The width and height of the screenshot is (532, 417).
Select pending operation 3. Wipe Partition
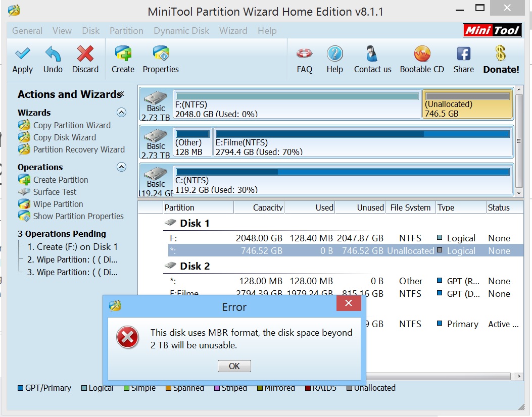(72, 272)
